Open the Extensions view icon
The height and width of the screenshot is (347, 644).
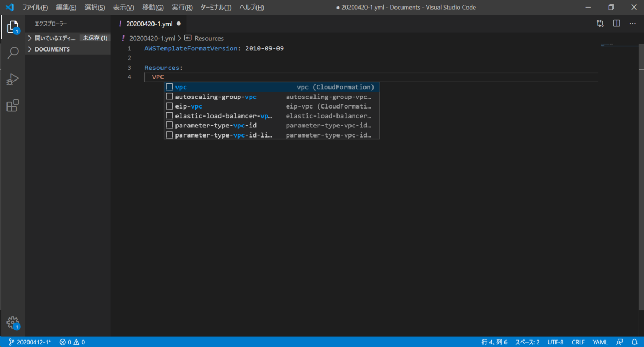12,105
